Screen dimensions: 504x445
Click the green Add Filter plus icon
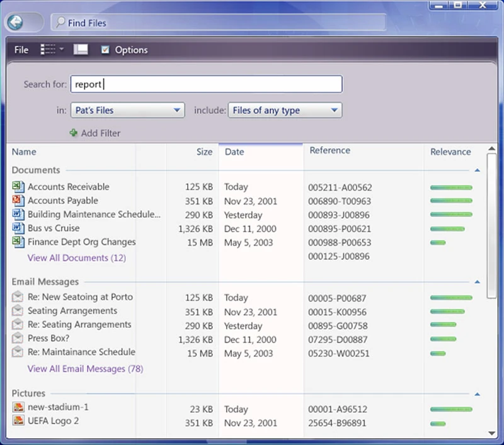coord(74,133)
